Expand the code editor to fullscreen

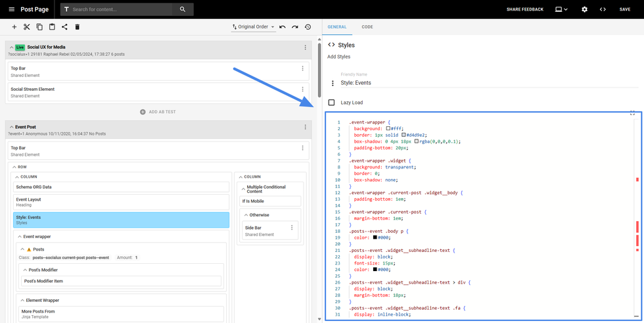click(x=632, y=114)
